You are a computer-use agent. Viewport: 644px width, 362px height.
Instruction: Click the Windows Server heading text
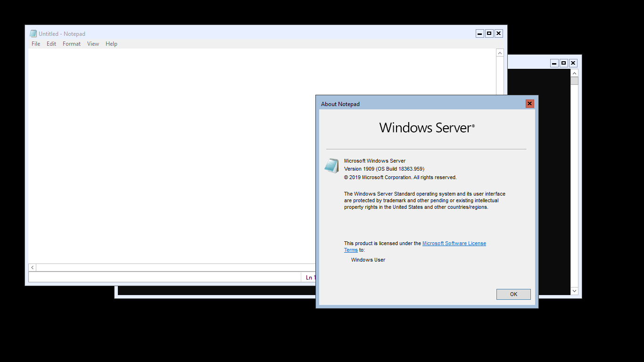(x=427, y=128)
